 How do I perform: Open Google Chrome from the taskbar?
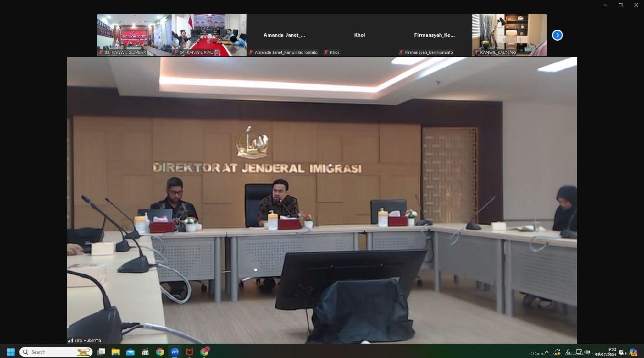click(x=160, y=352)
